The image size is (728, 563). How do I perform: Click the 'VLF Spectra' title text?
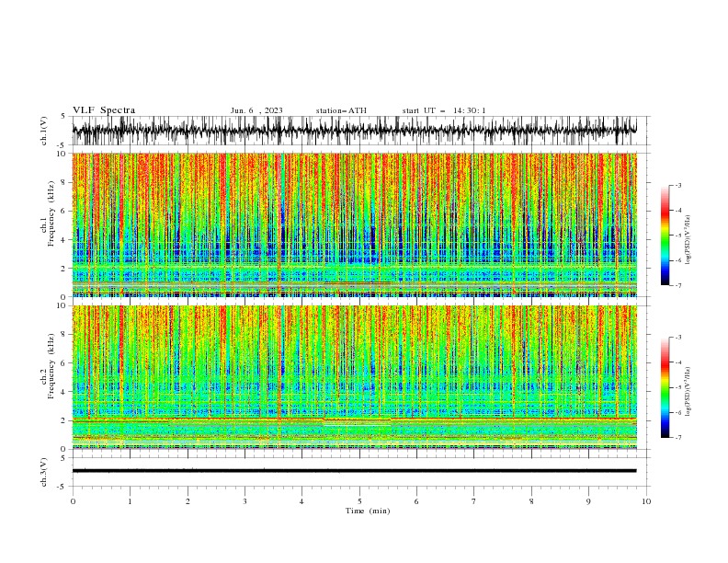click(104, 110)
